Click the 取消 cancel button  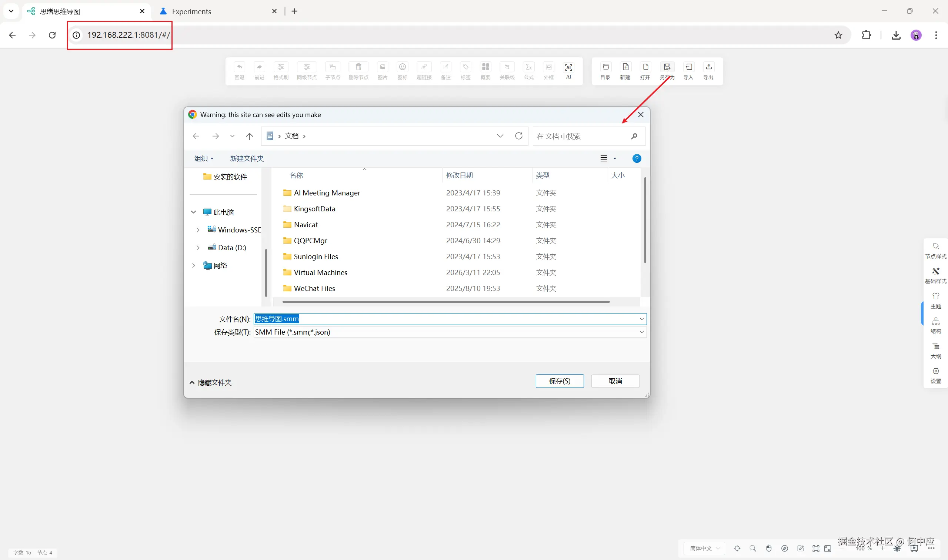click(x=615, y=381)
